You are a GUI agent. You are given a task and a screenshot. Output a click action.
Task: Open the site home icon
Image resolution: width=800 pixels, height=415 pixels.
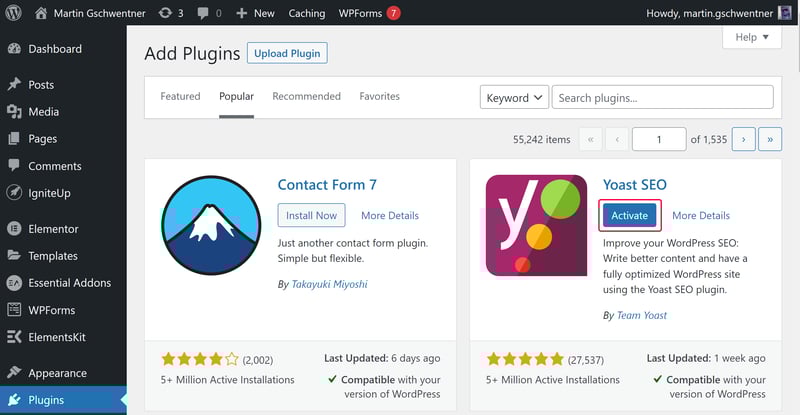[x=41, y=13]
